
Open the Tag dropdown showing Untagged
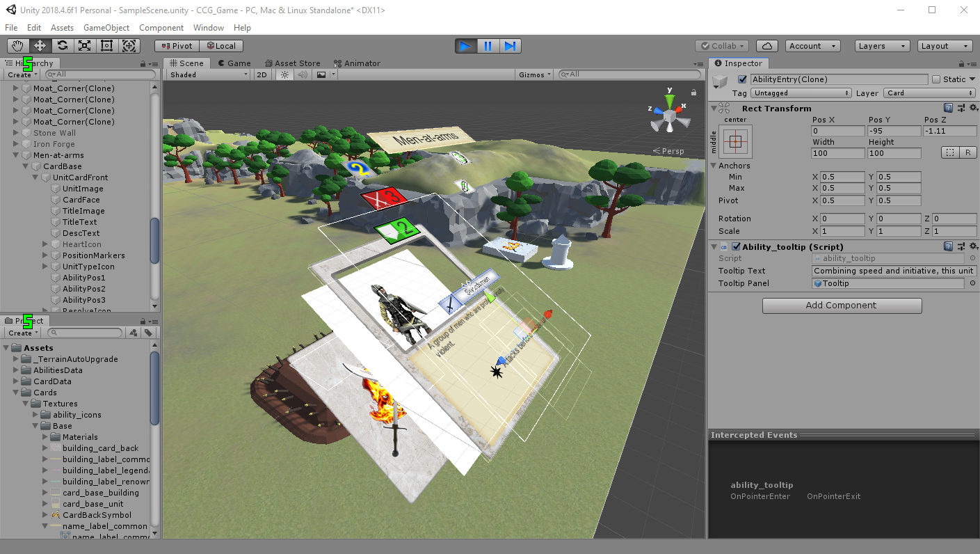(x=801, y=93)
